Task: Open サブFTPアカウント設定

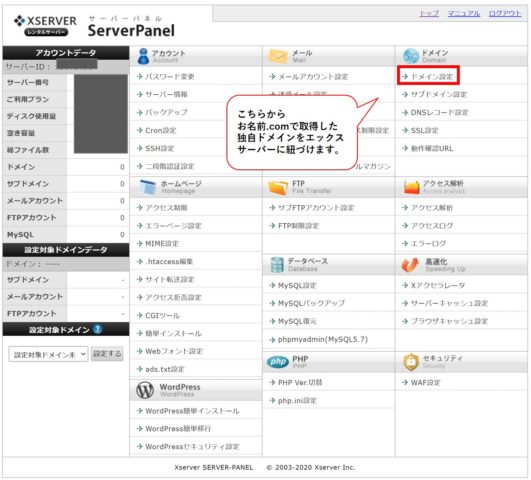Action: pos(316,208)
